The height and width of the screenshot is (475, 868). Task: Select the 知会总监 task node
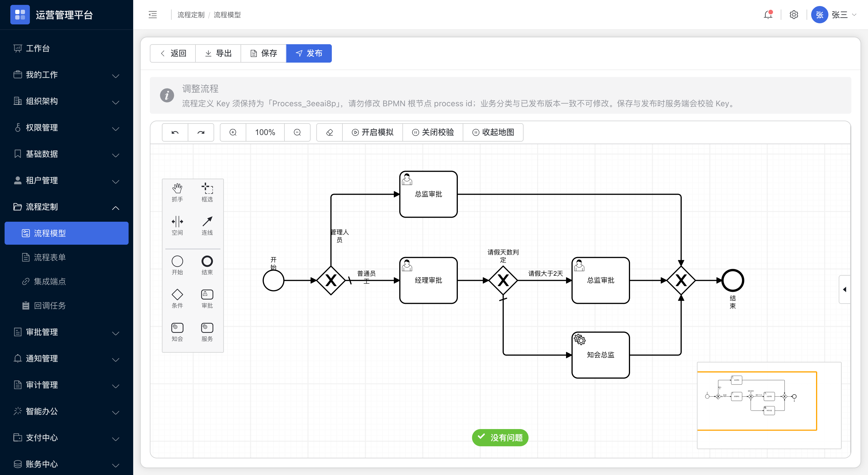(x=600, y=355)
